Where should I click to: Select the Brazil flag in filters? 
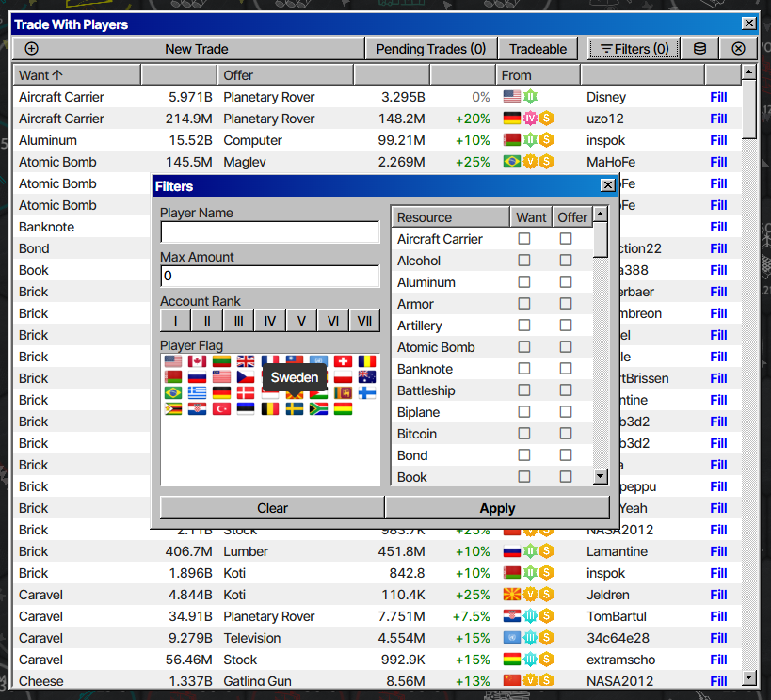click(172, 393)
